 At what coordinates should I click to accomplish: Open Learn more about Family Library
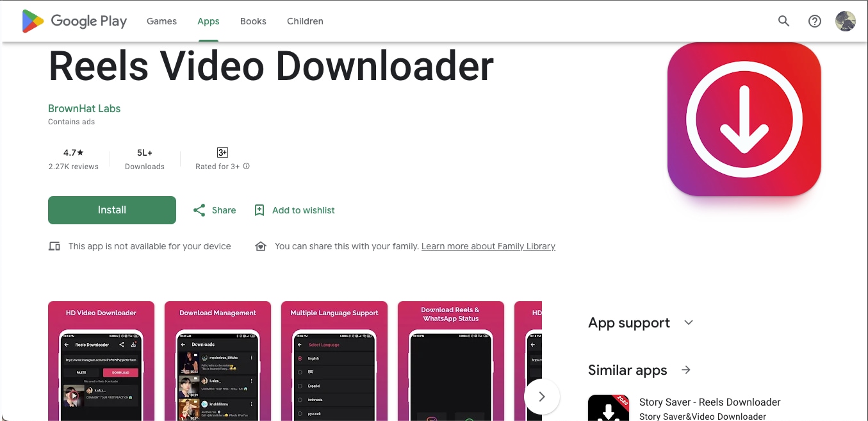tap(487, 246)
